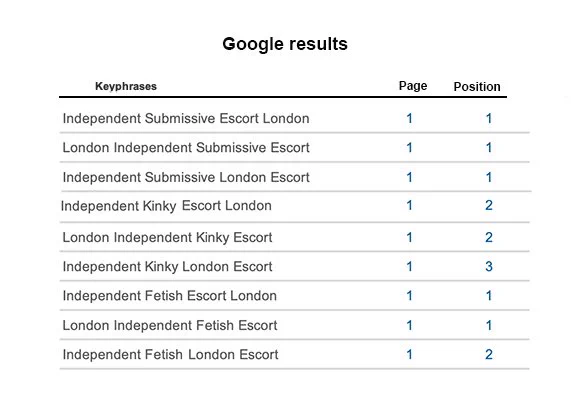Click the "Google results" title heading

coord(285,44)
